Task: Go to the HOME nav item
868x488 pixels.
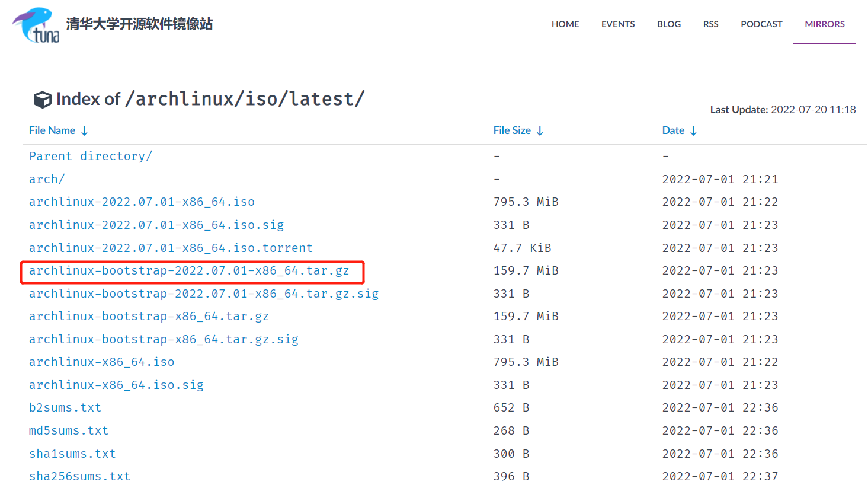Action: pyautogui.click(x=565, y=24)
